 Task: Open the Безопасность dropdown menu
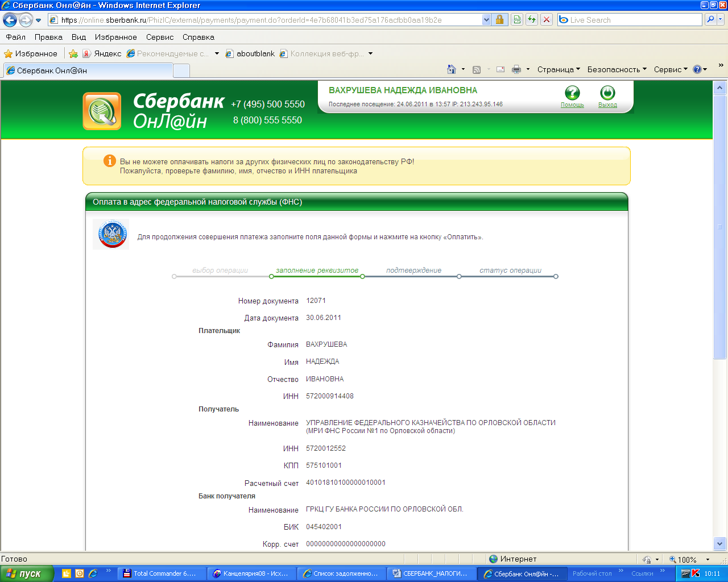(x=617, y=69)
